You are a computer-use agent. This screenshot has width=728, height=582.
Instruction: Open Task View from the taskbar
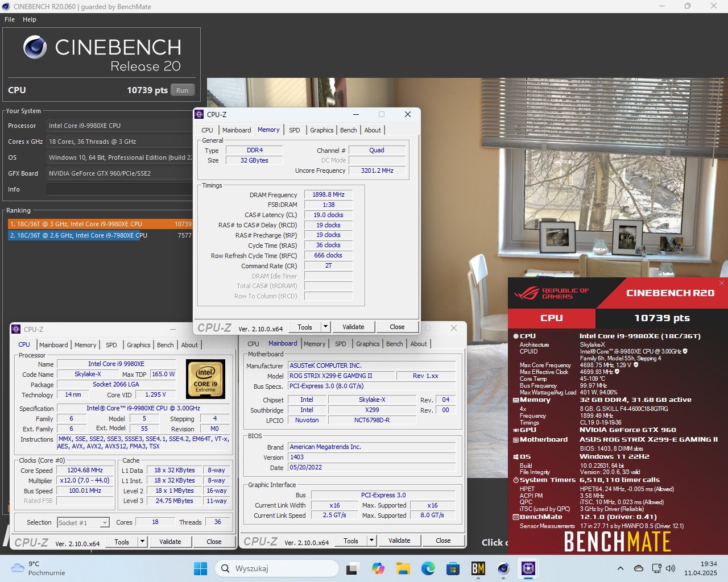(x=352, y=568)
